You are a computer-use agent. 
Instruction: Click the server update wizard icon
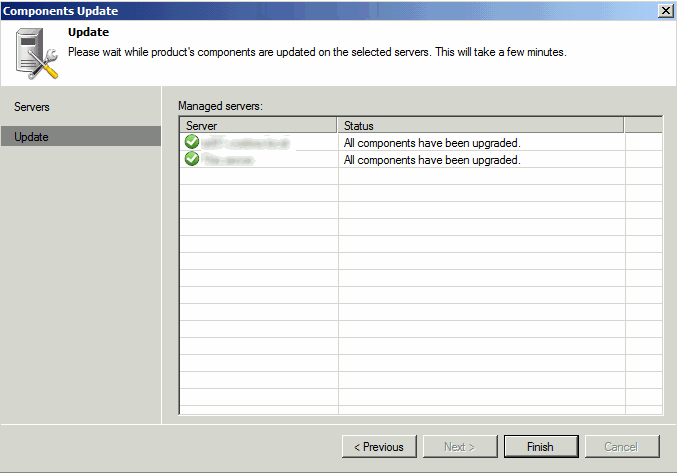pos(37,54)
